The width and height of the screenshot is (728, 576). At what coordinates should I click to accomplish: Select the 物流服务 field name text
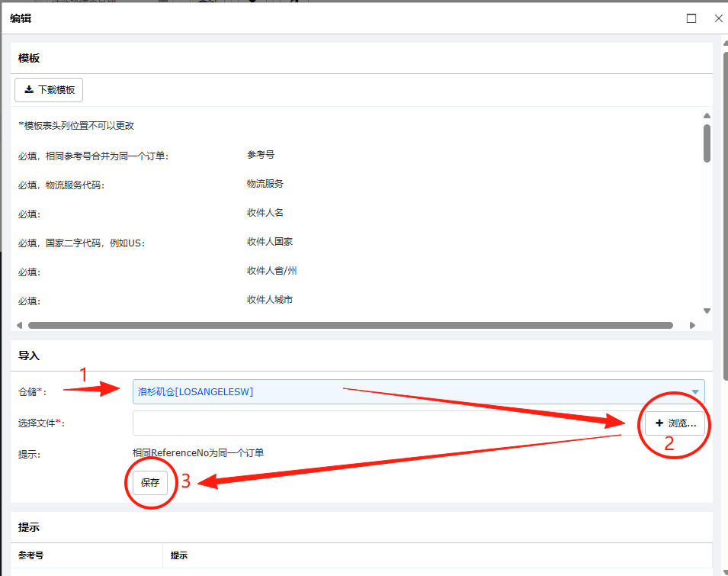265,184
